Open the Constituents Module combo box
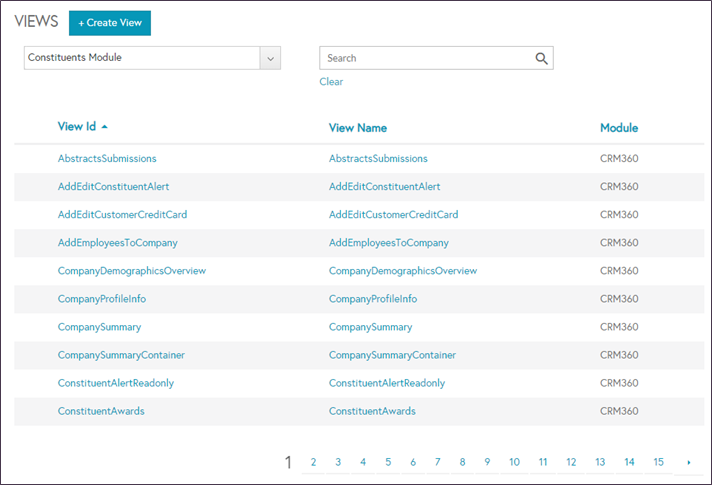The width and height of the screenshot is (712, 485). click(x=152, y=58)
